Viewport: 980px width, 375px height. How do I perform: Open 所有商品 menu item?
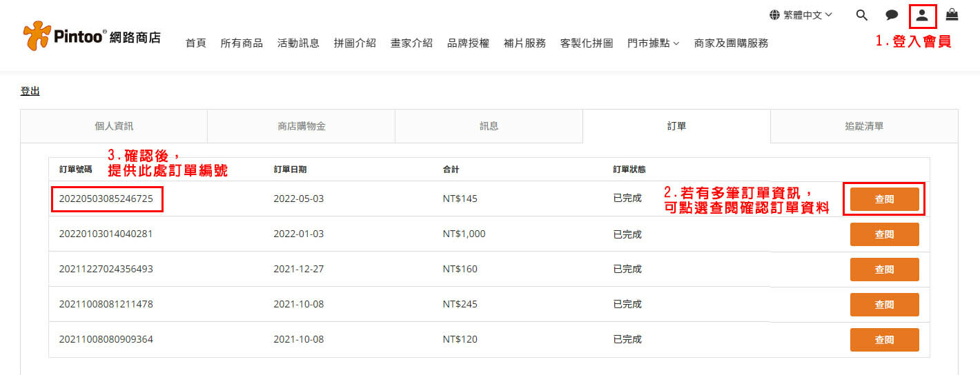242,43
